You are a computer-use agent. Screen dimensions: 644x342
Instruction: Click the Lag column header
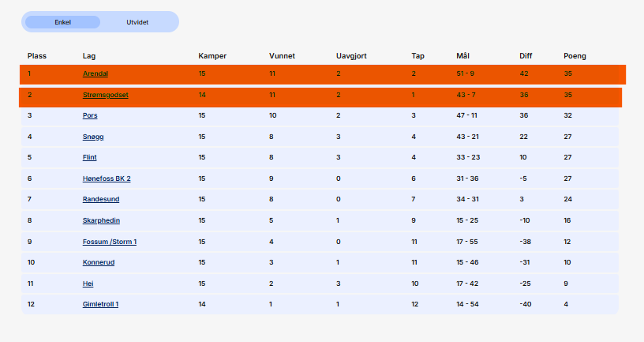click(x=89, y=56)
